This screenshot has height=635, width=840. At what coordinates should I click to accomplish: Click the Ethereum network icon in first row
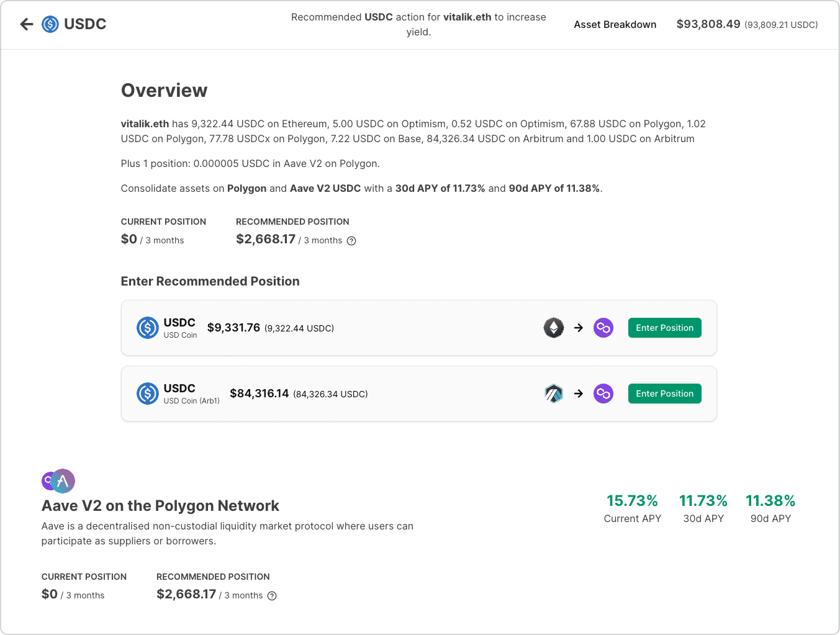554,328
